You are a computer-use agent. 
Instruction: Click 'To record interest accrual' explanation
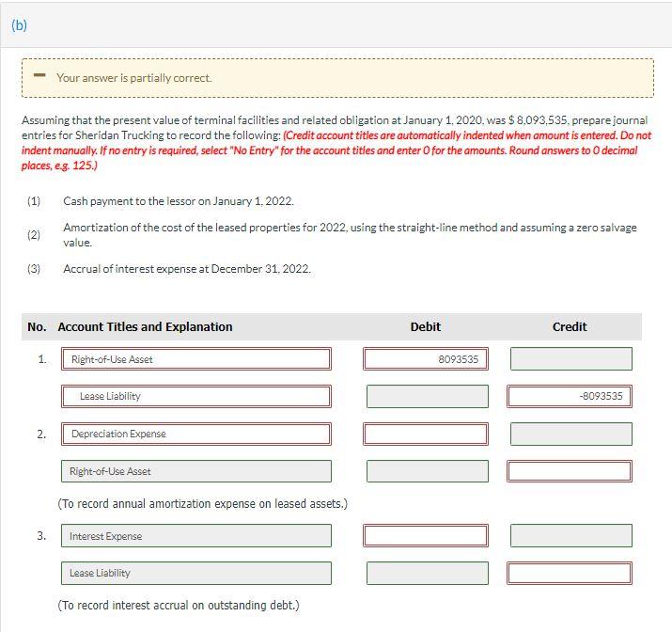(179, 605)
